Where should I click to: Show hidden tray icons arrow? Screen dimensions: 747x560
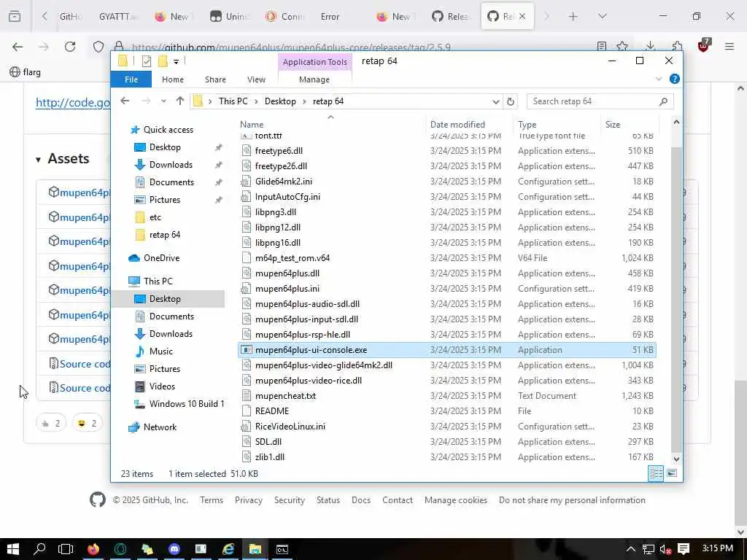631,549
